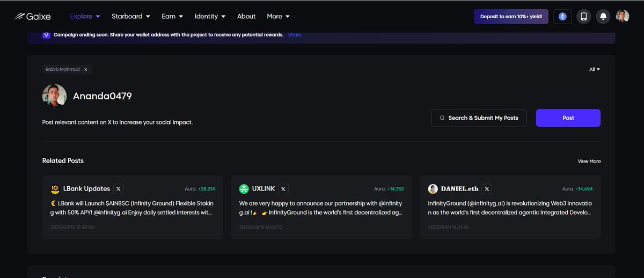This screenshot has width=644, height=278.
Task: Click Deposit to earn 10%+ yield button
Action: 511,17
